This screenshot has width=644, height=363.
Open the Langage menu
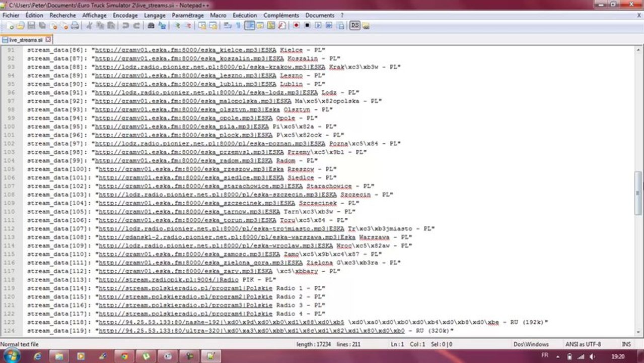tap(155, 15)
